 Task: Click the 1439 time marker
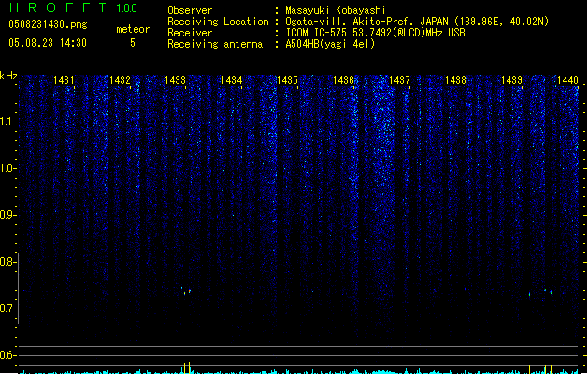point(511,80)
